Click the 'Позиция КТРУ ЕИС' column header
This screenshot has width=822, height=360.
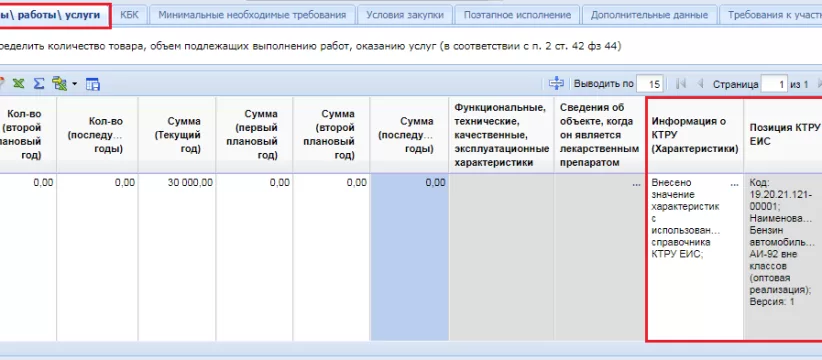click(783, 135)
